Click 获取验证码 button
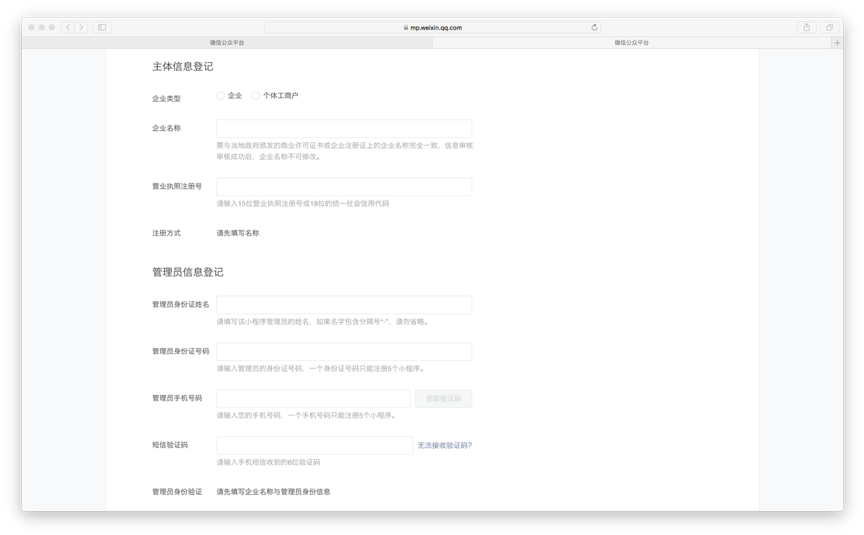The width and height of the screenshot is (864, 535). click(444, 398)
